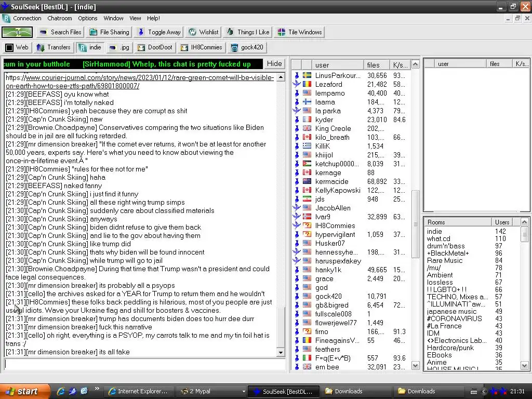The image size is (532, 399).
Task: Open the 2 Mypal taskbar group
Action: pos(212,391)
